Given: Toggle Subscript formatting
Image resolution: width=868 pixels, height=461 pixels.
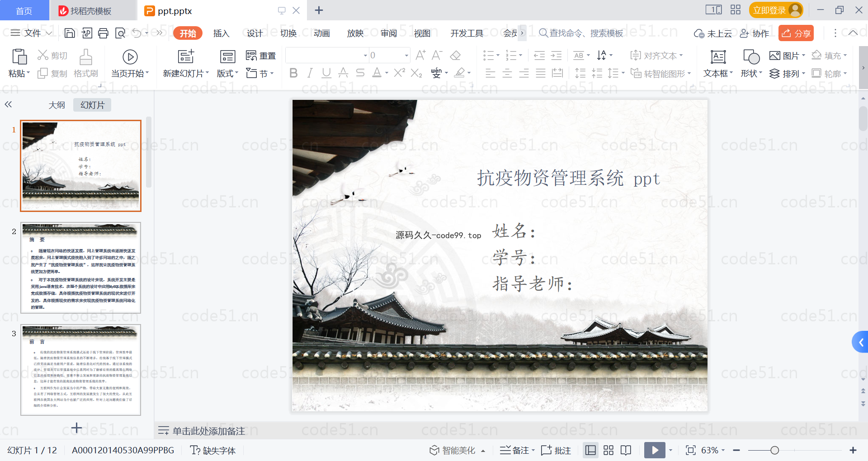Looking at the screenshot, I should click(416, 73).
